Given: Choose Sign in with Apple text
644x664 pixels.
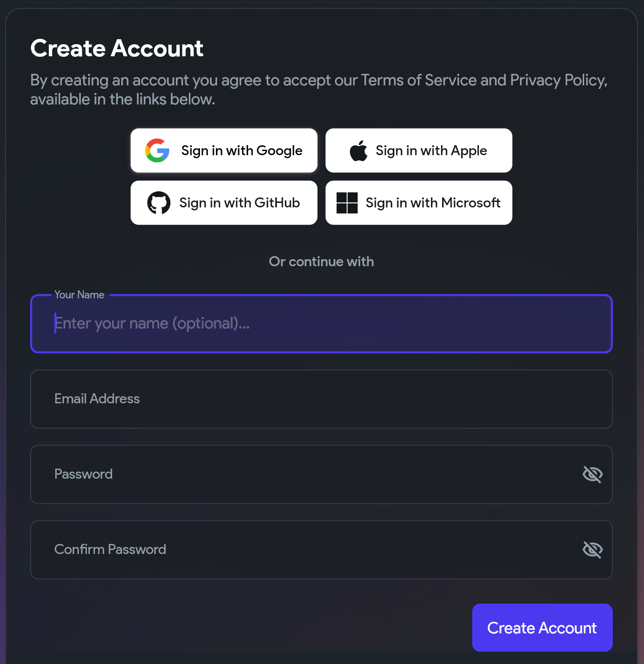Looking at the screenshot, I should click(x=432, y=151).
